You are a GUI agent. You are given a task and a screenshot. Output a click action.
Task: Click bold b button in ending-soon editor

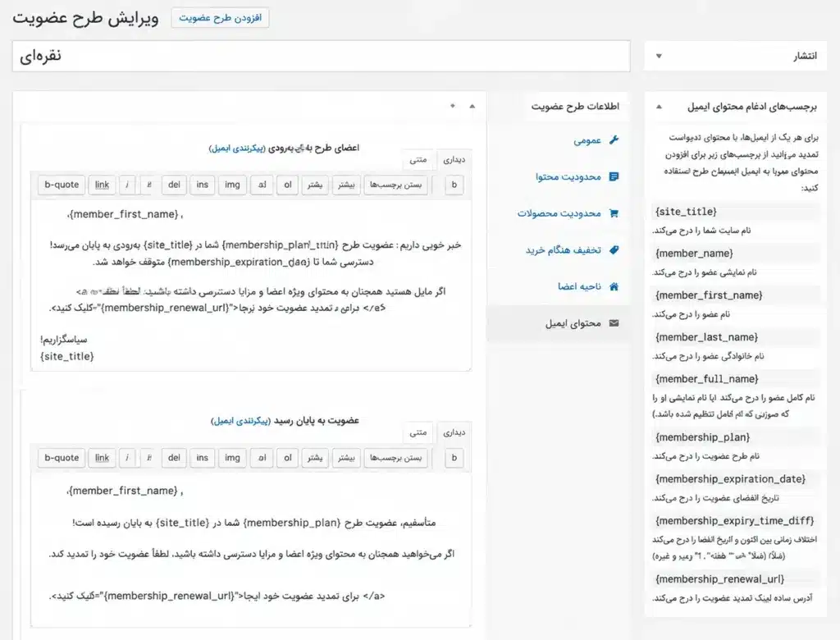454,185
